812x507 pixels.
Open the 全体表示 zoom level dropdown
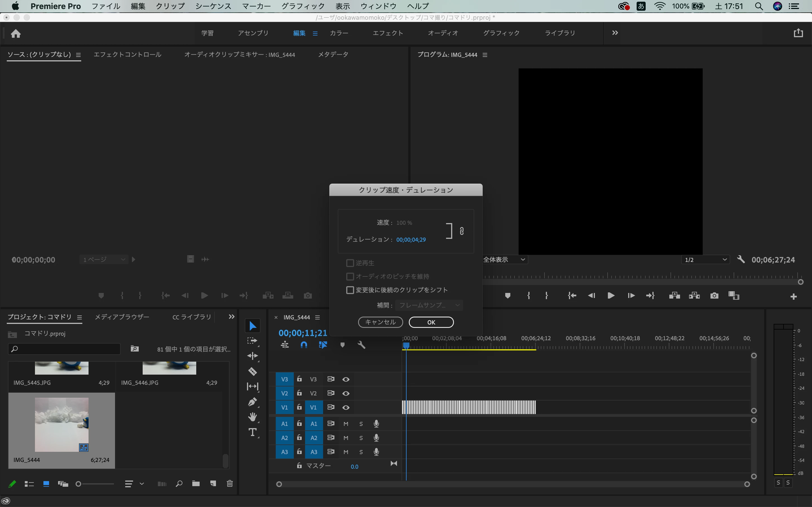click(x=504, y=259)
